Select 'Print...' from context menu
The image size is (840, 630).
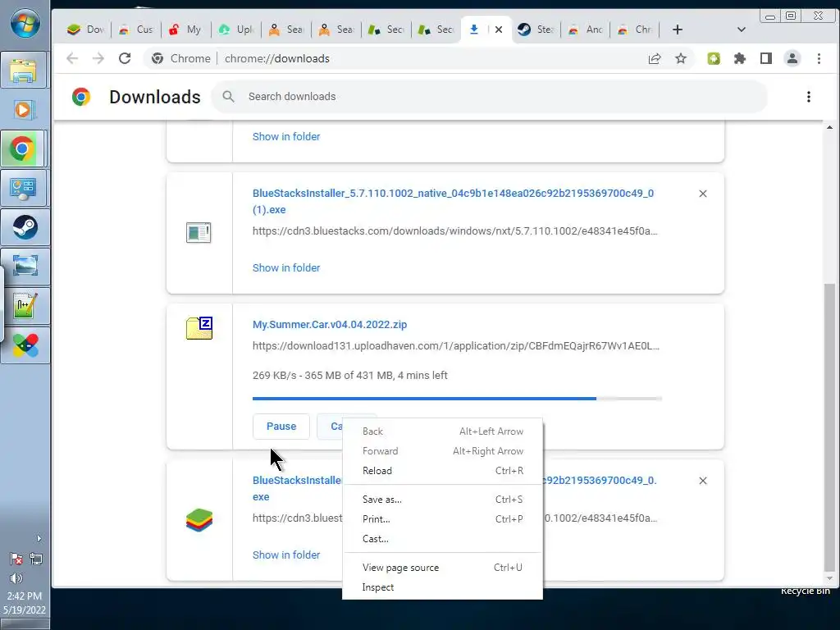click(442, 519)
